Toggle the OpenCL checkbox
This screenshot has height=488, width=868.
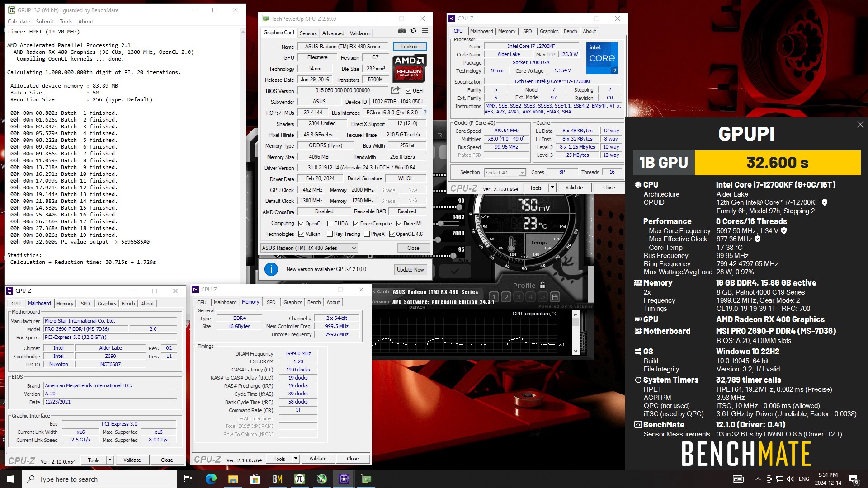[x=301, y=224]
